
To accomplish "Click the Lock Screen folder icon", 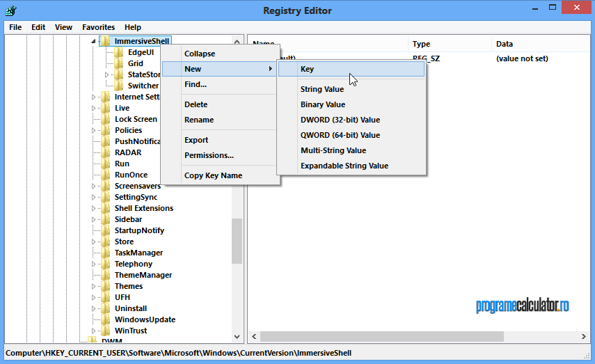I will tap(106, 119).
